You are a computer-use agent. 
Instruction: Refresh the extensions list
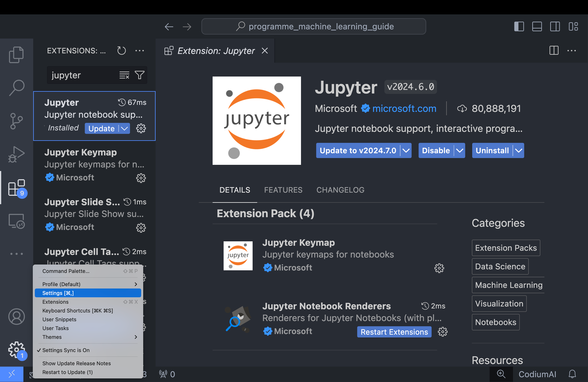121,51
